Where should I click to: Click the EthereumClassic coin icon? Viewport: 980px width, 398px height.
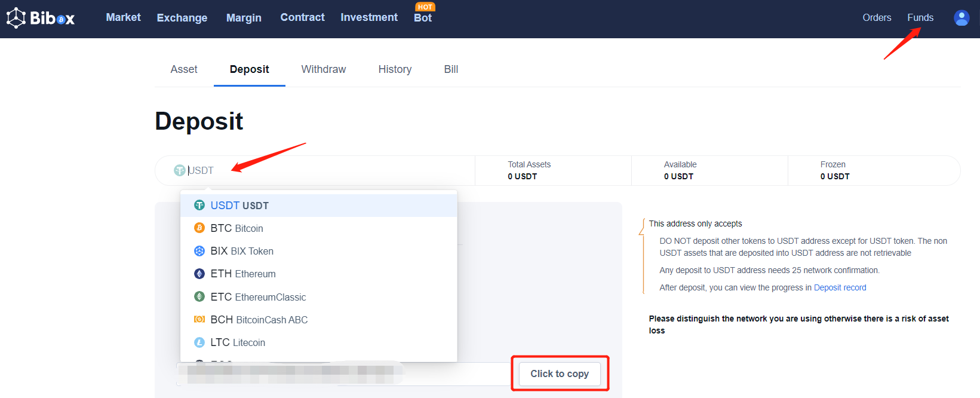click(x=199, y=296)
